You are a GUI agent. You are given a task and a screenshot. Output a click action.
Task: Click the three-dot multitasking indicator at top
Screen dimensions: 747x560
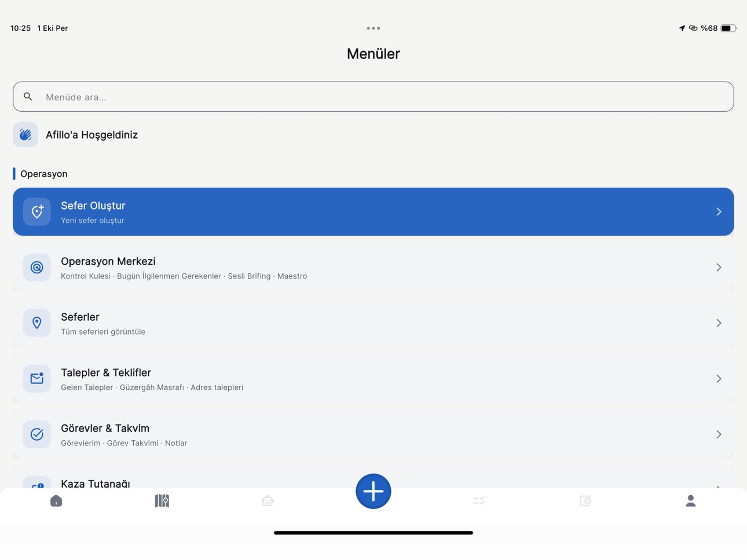coord(373,28)
